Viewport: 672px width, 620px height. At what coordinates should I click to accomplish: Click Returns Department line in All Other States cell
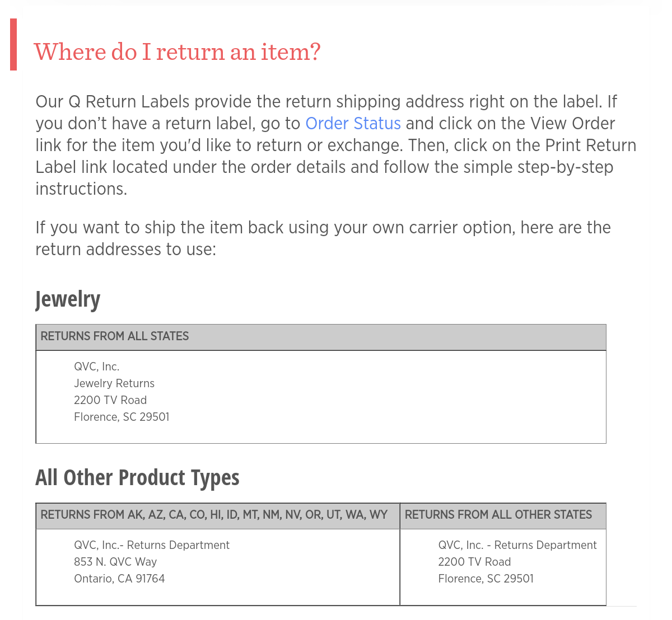pyautogui.click(x=517, y=545)
